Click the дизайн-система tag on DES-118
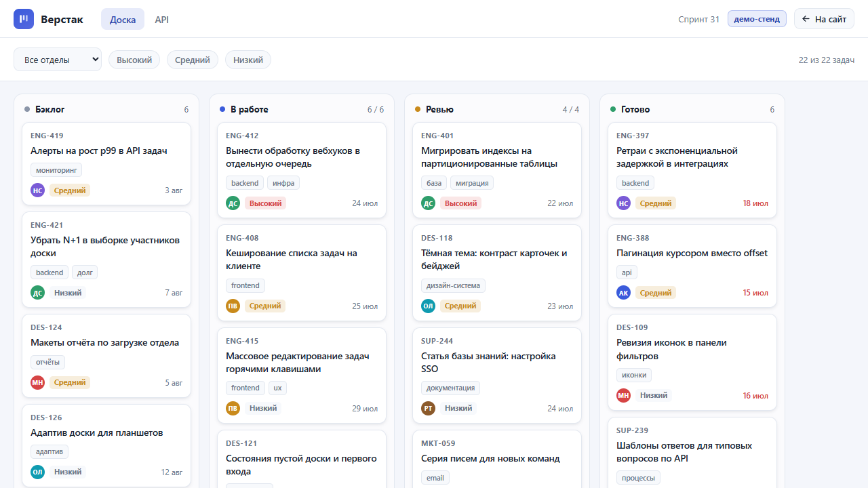 click(x=453, y=285)
